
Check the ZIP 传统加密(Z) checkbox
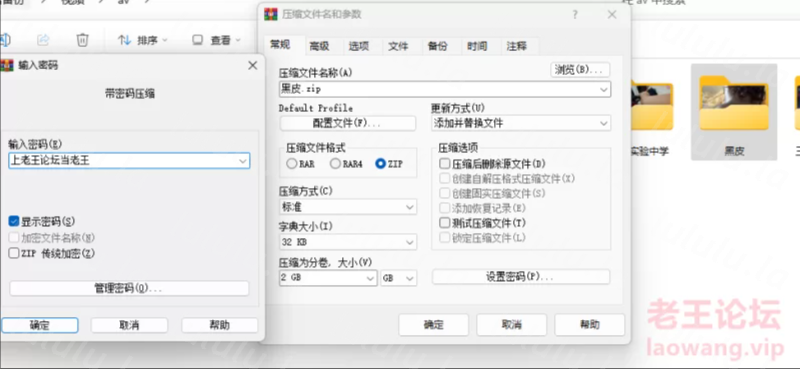[x=14, y=253]
